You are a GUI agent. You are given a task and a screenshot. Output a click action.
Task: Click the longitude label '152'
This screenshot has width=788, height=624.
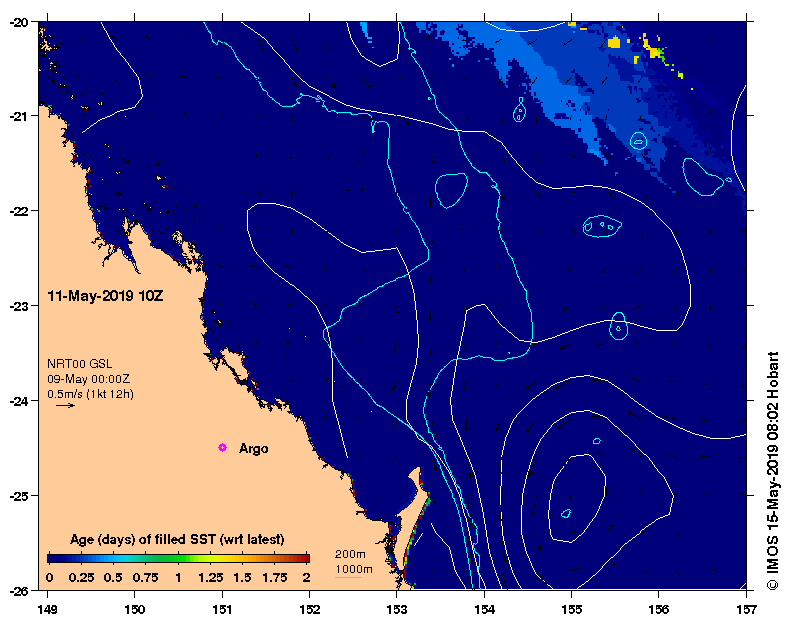[x=310, y=610]
